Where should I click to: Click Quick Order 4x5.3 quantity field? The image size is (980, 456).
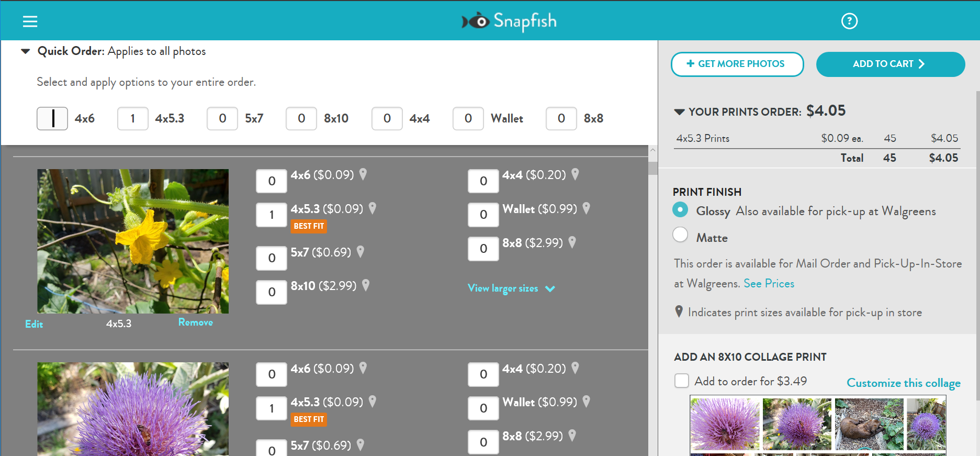pyautogui.click(x=133, y=118)
